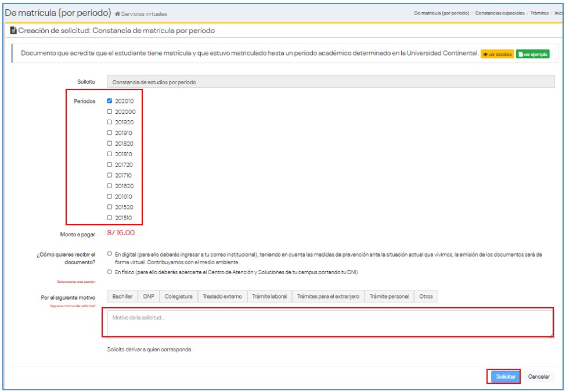Click the Cancelar button
This screenshot has width=566, height=392.
point(539,376)
